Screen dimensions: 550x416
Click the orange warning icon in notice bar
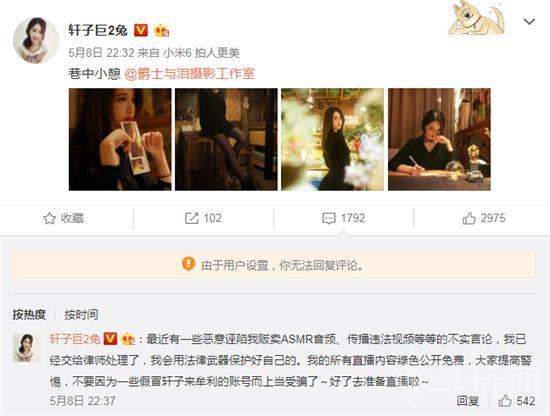coord(188,264)
